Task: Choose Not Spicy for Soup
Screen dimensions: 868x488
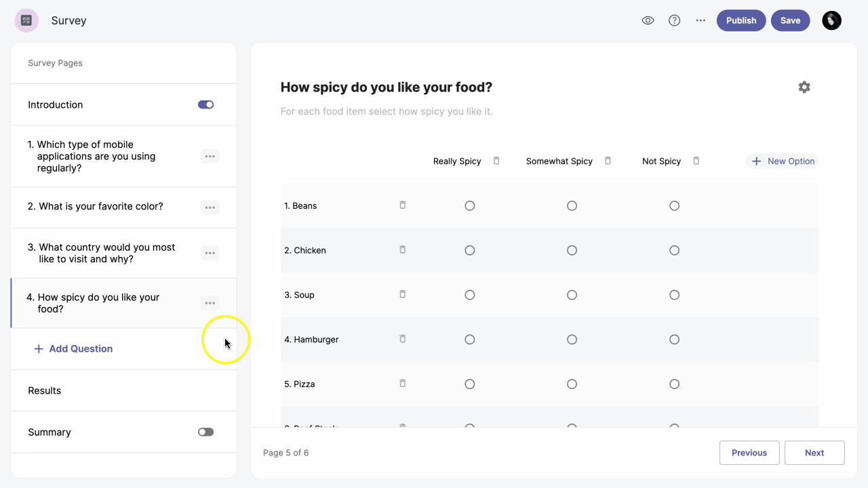Action: click(x=674, y=295)
